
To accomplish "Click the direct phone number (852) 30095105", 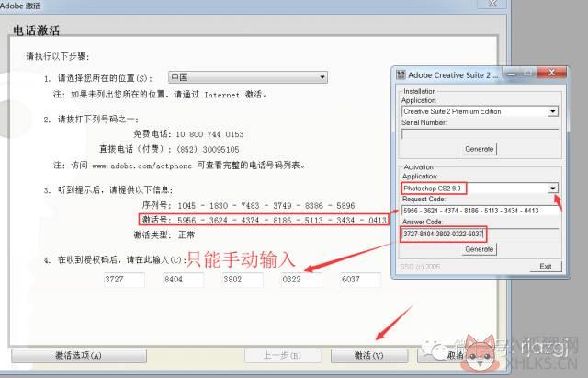I will (x=208, y=149).
